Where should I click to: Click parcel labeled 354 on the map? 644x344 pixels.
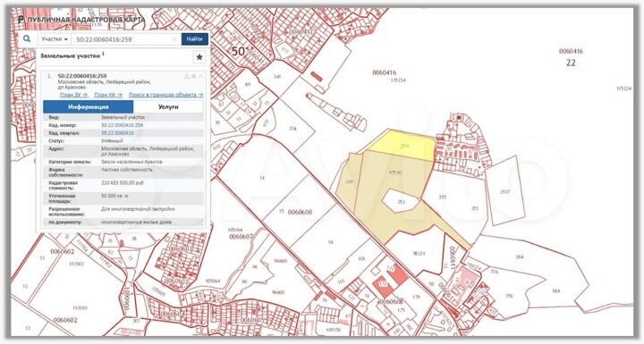pyautogui.click(x=292, y=129)
